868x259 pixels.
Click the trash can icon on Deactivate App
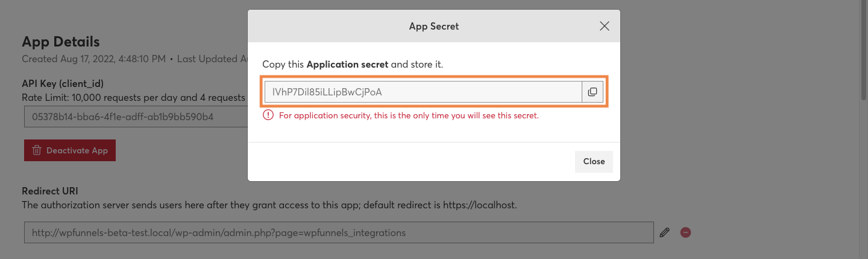tap(36, 150)
